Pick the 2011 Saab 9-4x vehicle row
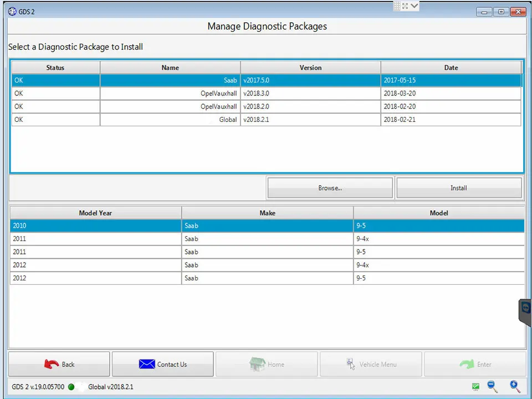The height and width of the screenshot is (399, 532). (267, 239)
